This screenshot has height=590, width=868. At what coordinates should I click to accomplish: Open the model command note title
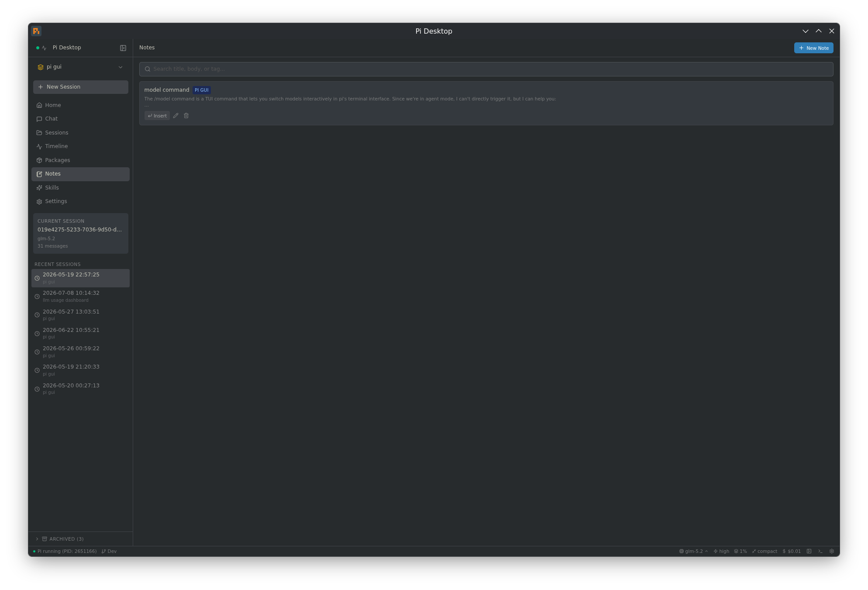[167, 90]
